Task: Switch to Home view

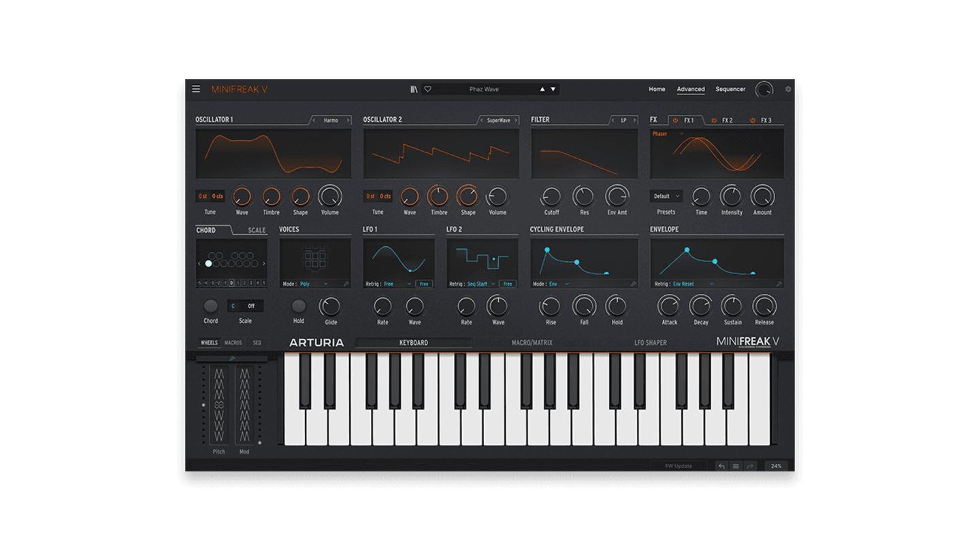Action: tap(657, 89)
